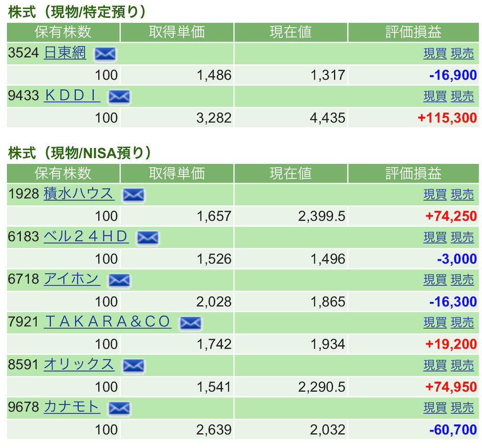Click KDDI current price 4,435
Viewport: 482px width, 448px height.
point(328,118)
